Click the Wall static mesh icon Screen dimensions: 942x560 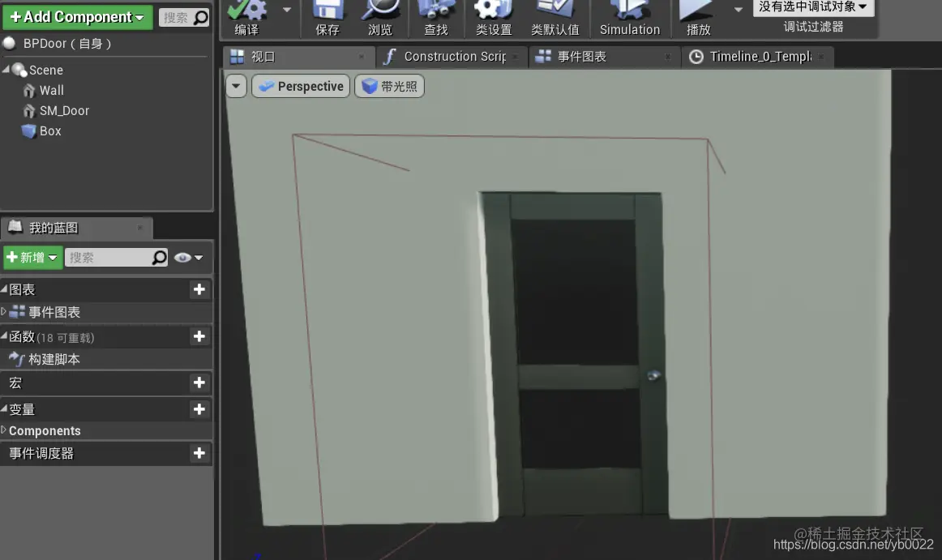(x=29, y=90)
